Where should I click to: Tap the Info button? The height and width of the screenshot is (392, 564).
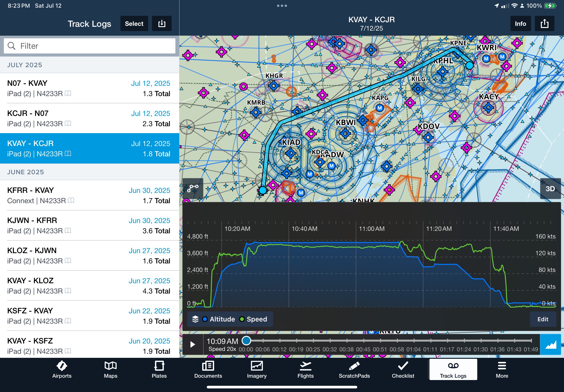click(520, 24)
